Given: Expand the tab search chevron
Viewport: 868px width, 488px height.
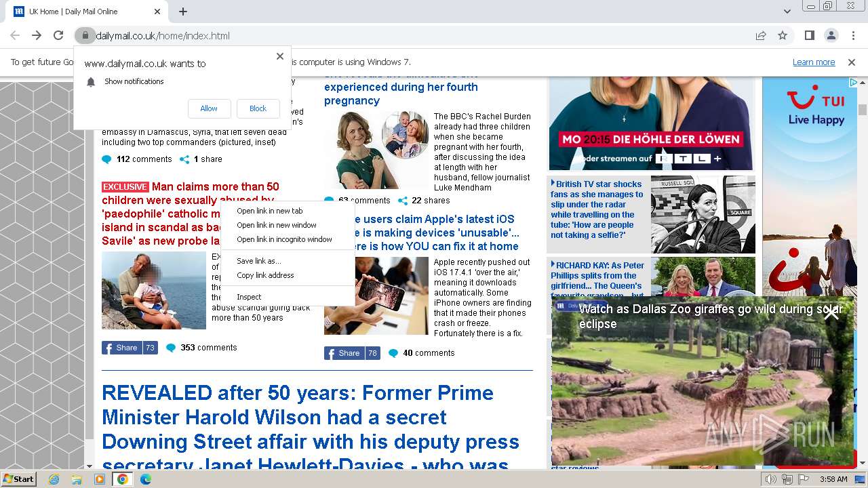Looking at the screenshot, I should (787, 12).
